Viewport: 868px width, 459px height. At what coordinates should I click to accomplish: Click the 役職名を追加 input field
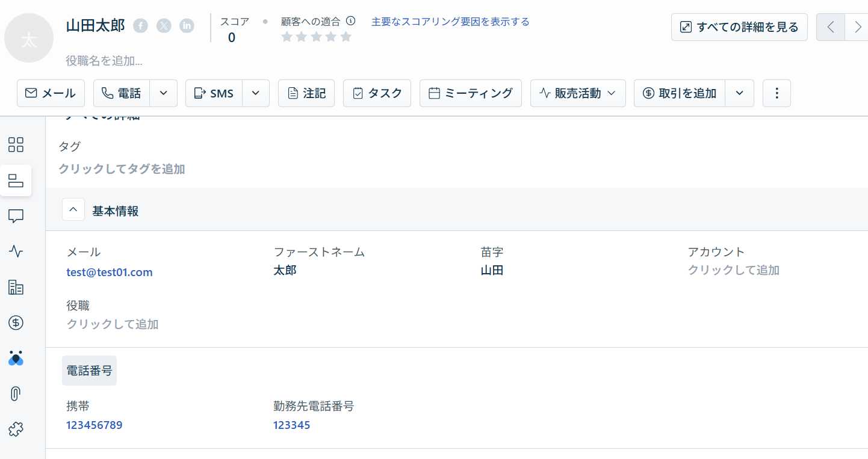[104, 61]
